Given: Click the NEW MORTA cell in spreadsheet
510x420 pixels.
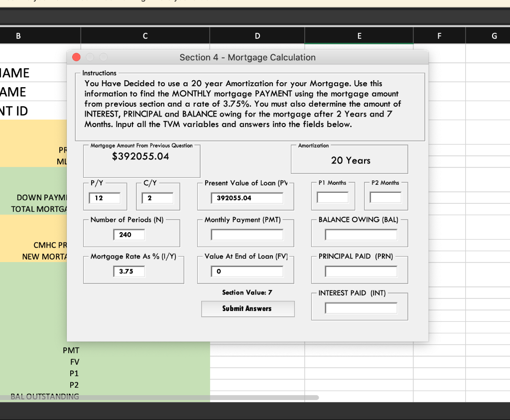Looking at the screenshot, I should coord(33,257).
